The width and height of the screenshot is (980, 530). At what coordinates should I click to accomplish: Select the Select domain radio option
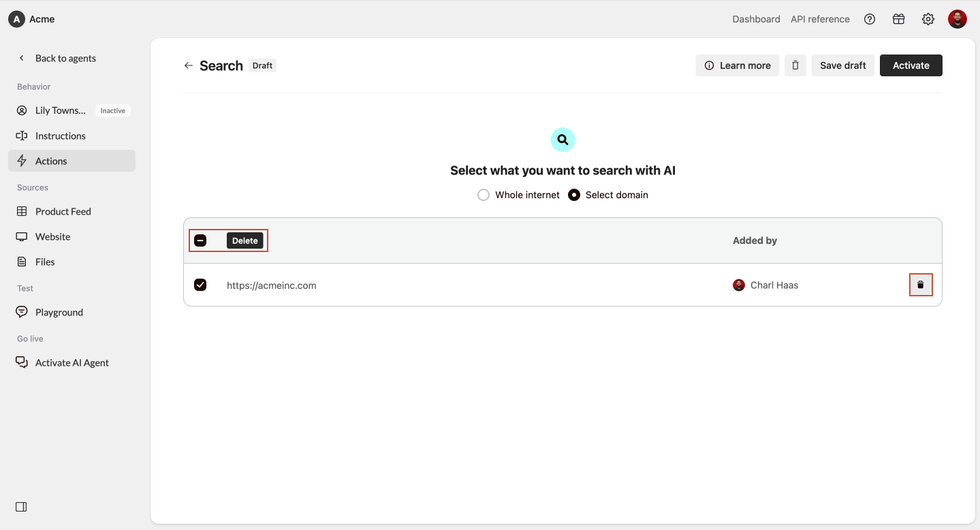(574, 195)
